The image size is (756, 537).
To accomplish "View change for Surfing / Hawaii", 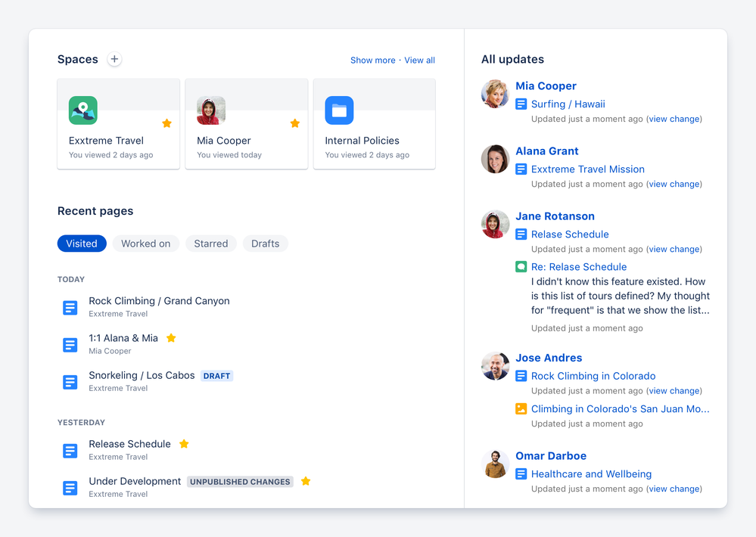I will (x=674, y=119).
